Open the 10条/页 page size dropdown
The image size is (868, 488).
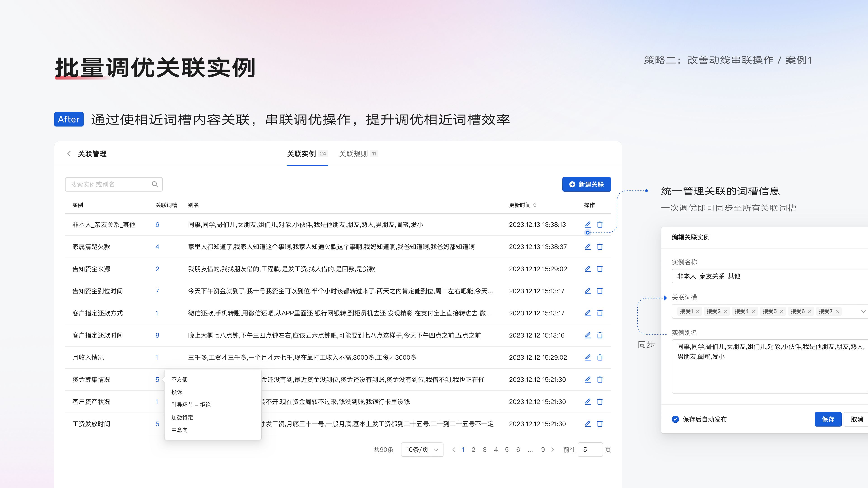pos(422,450)
